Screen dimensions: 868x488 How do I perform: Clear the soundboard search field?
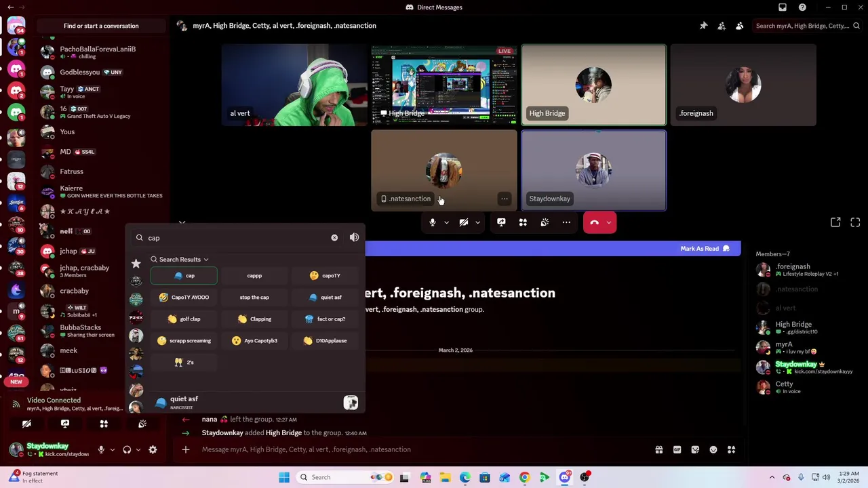(334, 238)
